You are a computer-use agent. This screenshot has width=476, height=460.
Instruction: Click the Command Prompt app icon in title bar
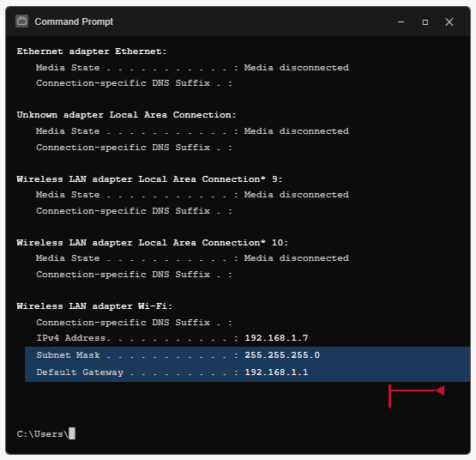[21, 21]
